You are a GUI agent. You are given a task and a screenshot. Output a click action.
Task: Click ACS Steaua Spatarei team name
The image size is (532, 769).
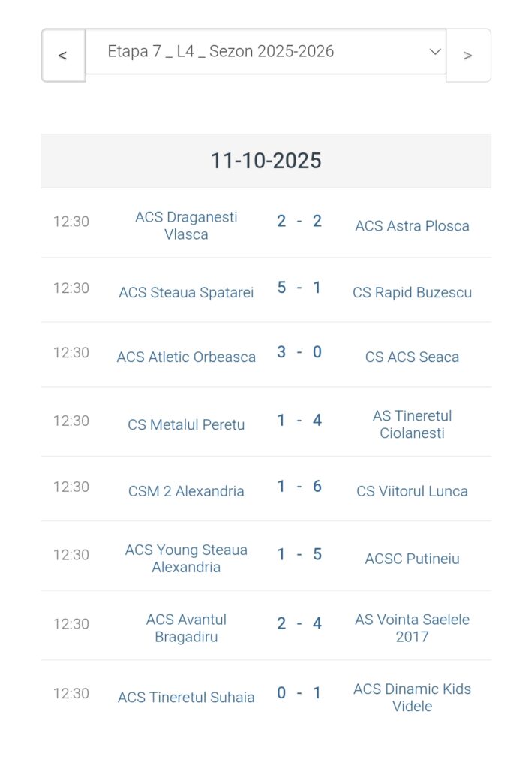186,293
